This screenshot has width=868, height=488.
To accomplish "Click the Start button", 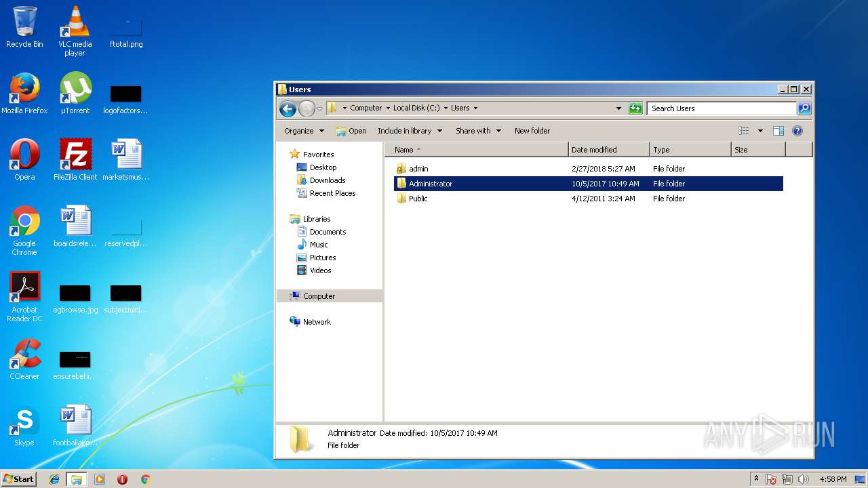I will tap(18, 479).
